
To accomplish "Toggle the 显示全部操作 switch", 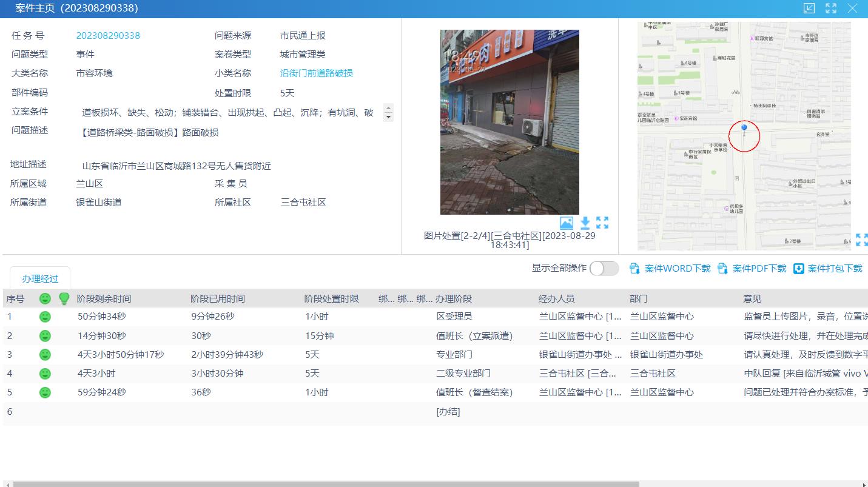I will [x=604, y=268].
